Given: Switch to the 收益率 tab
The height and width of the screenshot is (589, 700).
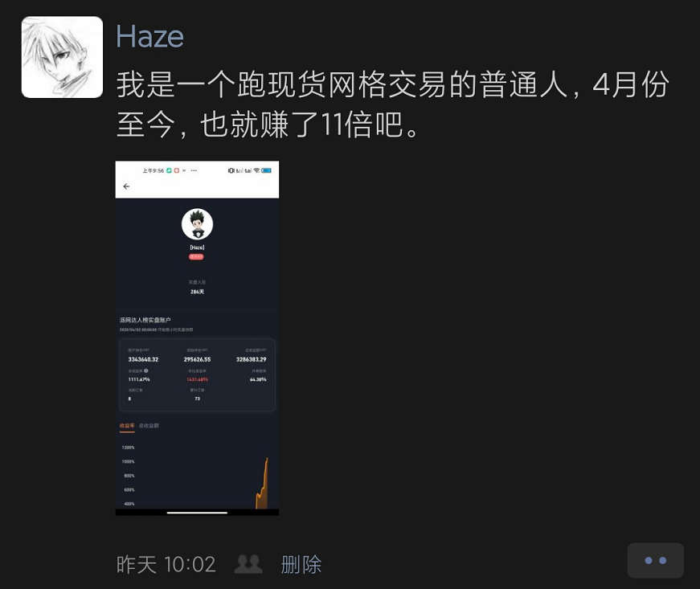Looking at the screenshot, I should tap(127, 426).
